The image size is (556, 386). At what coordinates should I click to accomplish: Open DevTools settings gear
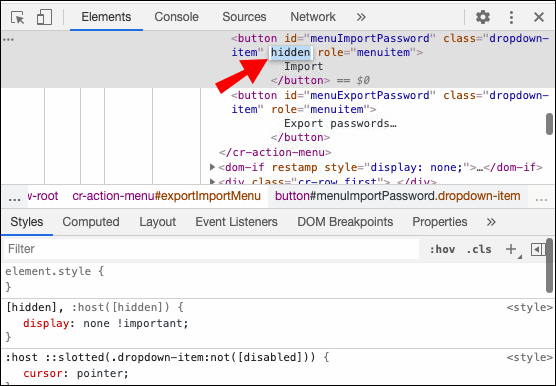click(483, 17)
